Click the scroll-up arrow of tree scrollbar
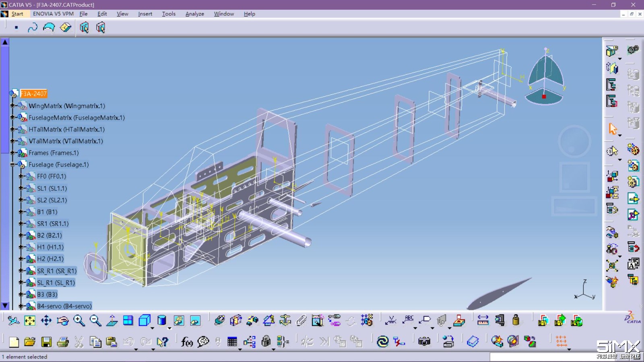The height and width of the screenshot is (362, 644). coord(5,42)
